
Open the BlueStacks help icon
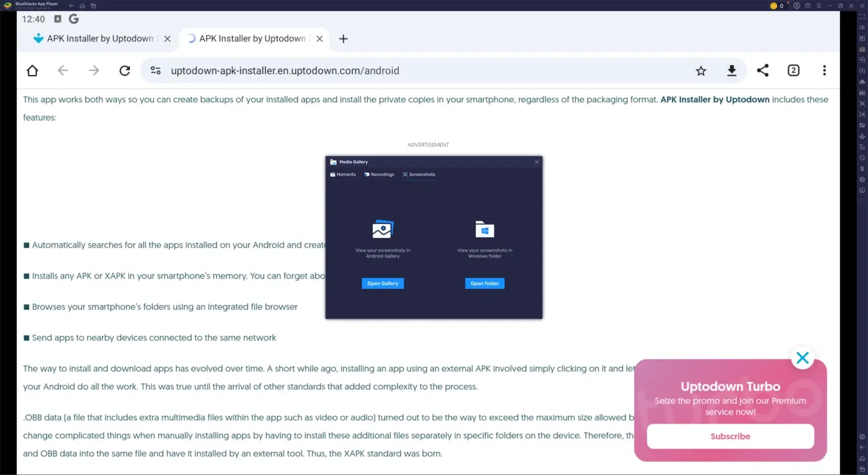pyautogui.click(x=807, y=5)
